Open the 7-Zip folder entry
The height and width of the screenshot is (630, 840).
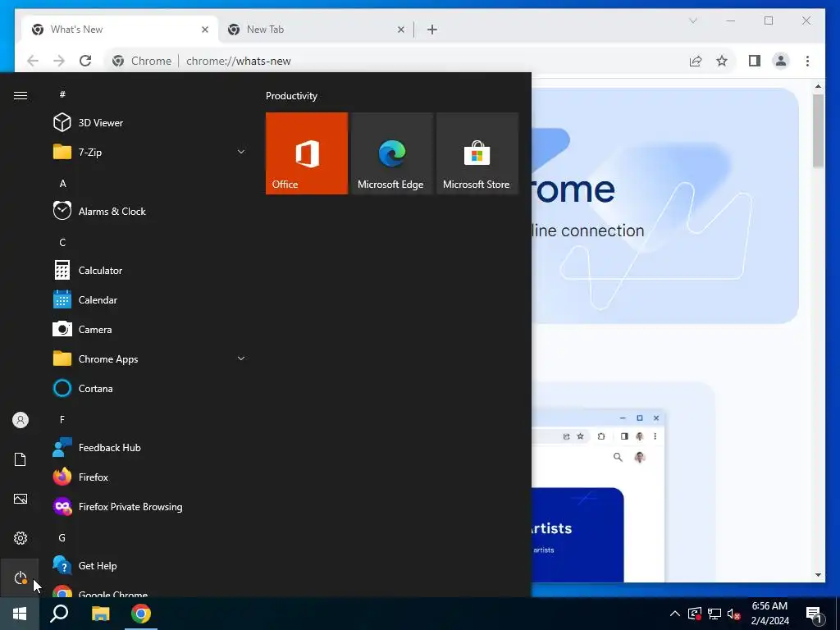pos(150,152)
